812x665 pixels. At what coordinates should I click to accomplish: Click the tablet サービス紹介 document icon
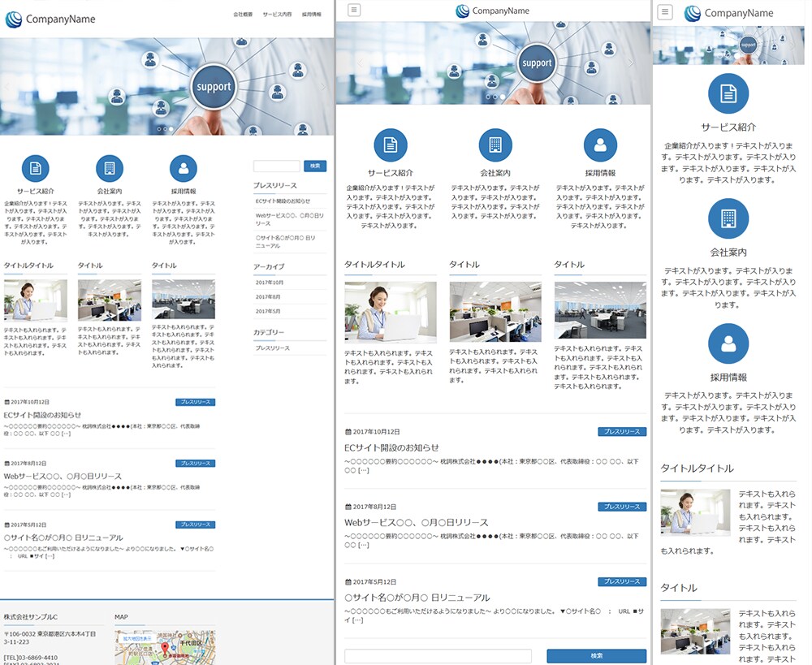(391, 145)
